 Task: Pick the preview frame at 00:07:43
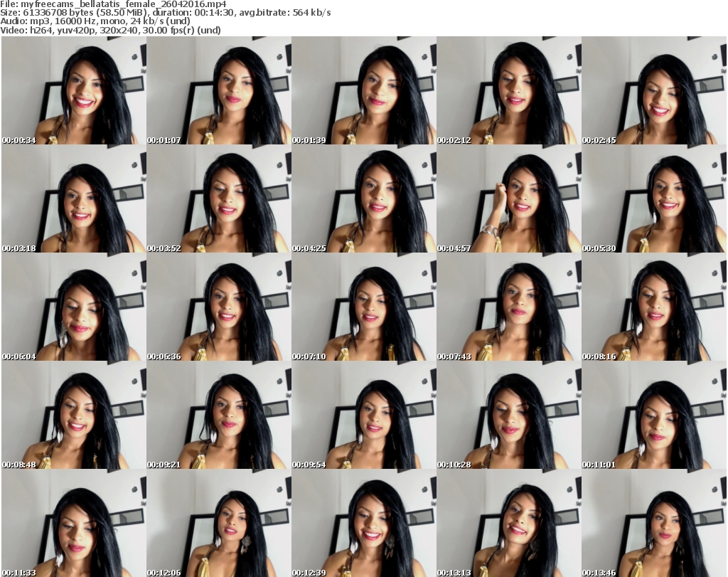point(509,307)
